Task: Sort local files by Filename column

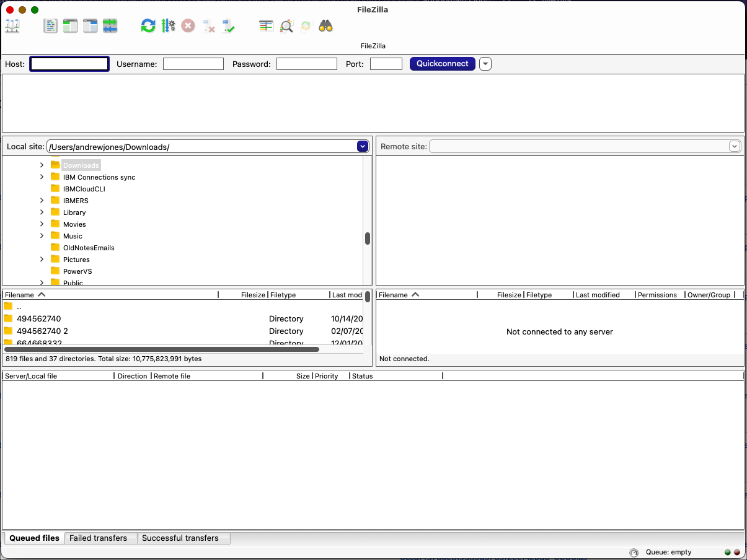Action: [x=110, y=295]
